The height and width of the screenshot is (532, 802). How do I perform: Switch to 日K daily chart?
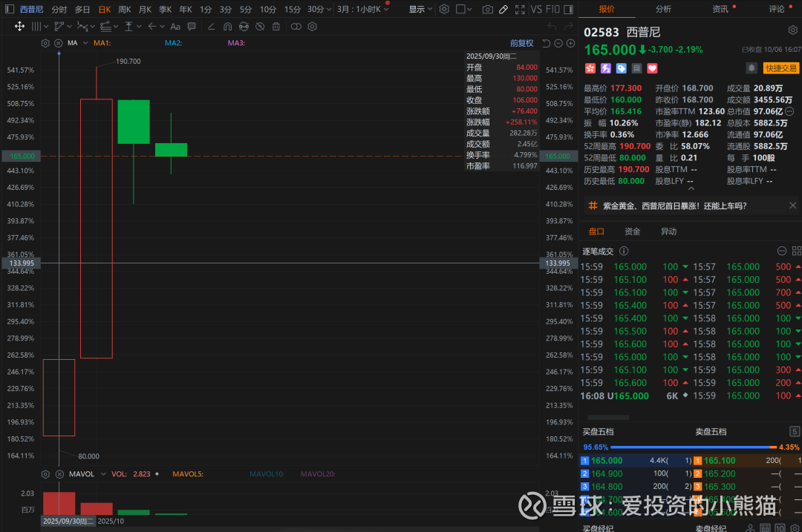click(105, 9)
